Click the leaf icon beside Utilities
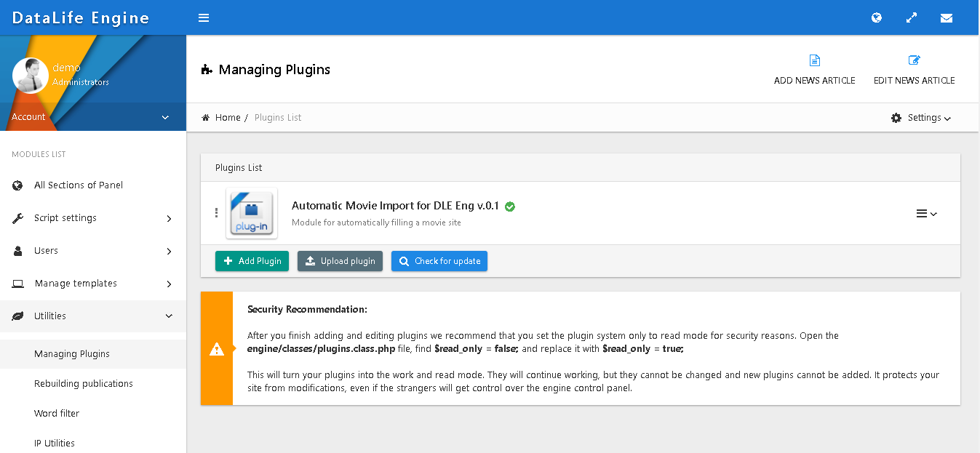980x453 pixels. click(18, 316)
